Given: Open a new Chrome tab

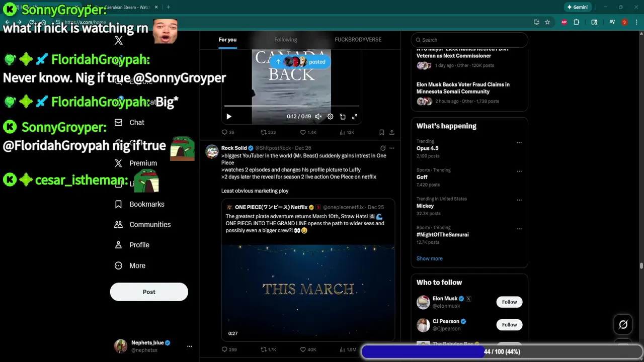Looking at the screenshot, I should point(168,7).
